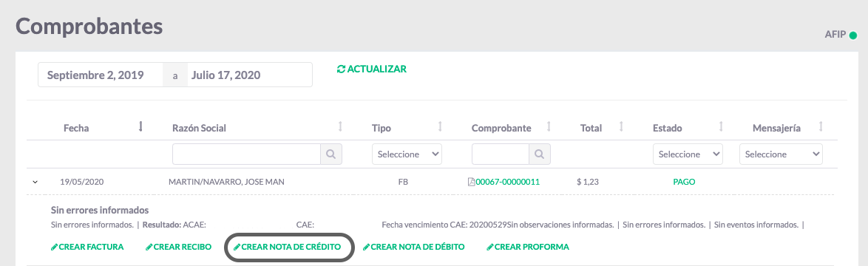Click the Estado column header text
The width and height of the screenshot is (868, 266).
click(x=668, y=128)
